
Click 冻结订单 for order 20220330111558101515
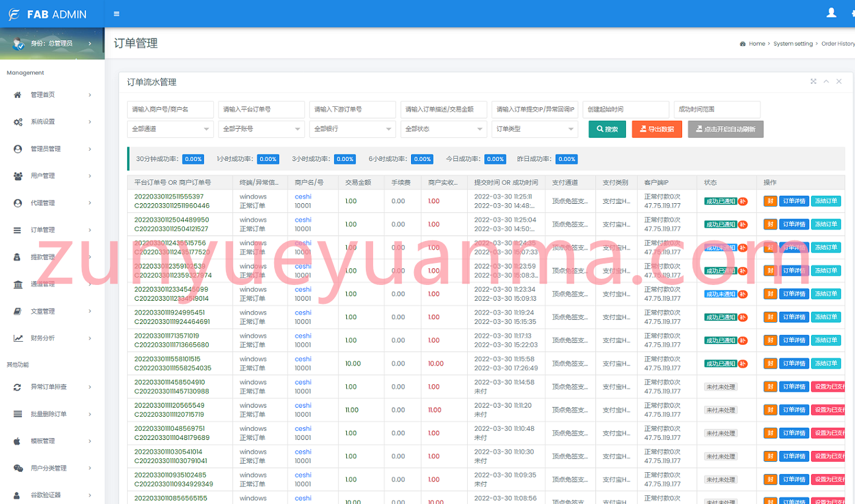coord(826,364)
